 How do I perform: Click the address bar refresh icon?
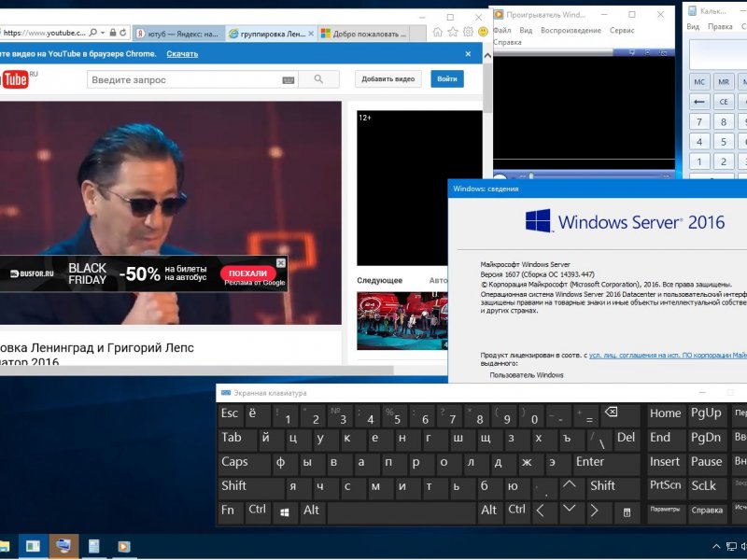point(123,33)
